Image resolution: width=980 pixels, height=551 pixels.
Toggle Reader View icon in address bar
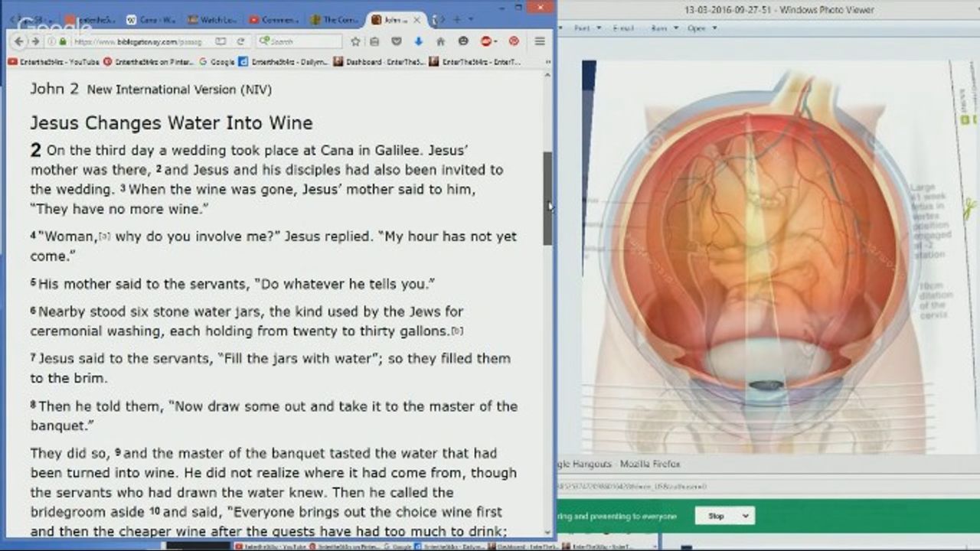pos(220,41)
